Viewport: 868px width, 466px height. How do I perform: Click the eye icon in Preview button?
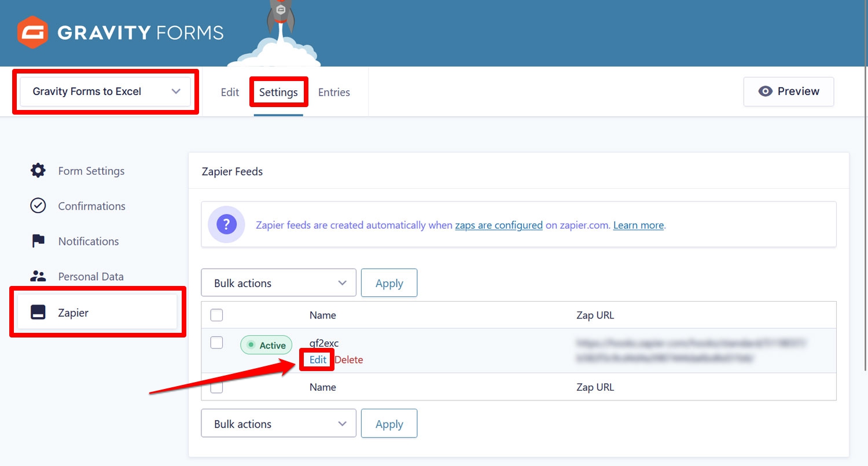(x=766, y=91)
